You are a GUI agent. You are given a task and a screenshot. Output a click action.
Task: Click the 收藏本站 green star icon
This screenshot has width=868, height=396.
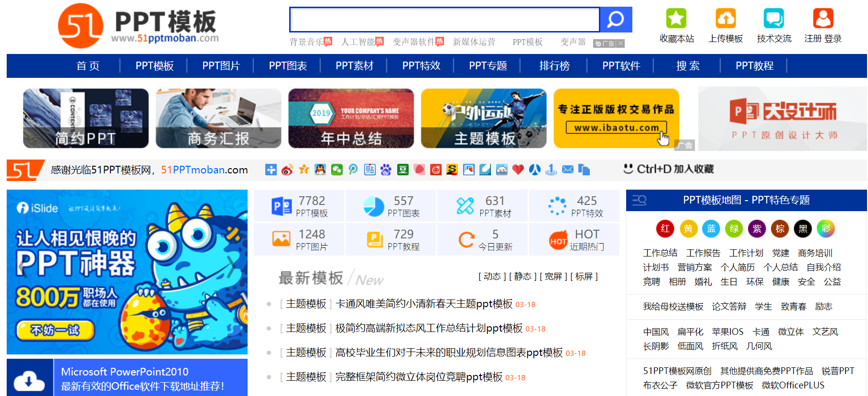pyautogui.click(x=676, y=19)
